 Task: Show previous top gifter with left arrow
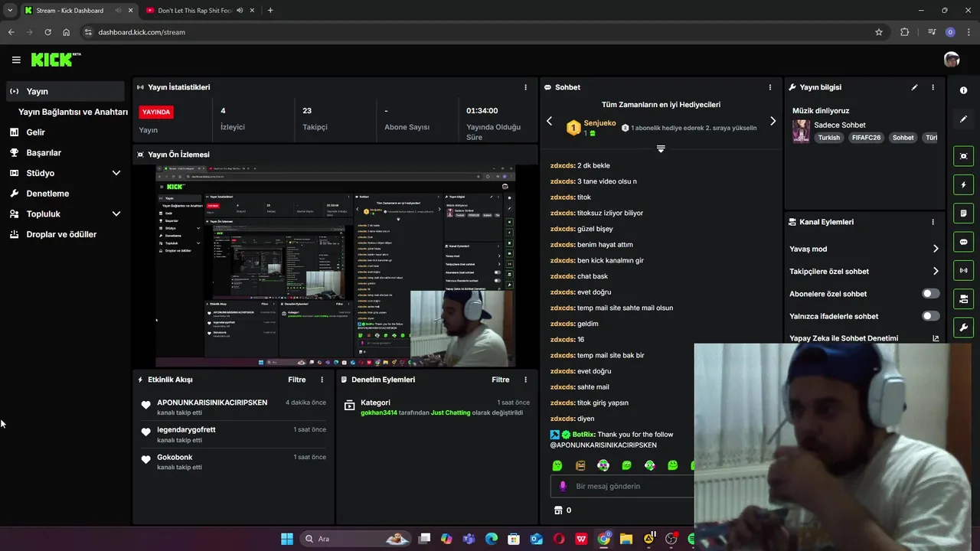pyautogui.click(x=549, y=121)
